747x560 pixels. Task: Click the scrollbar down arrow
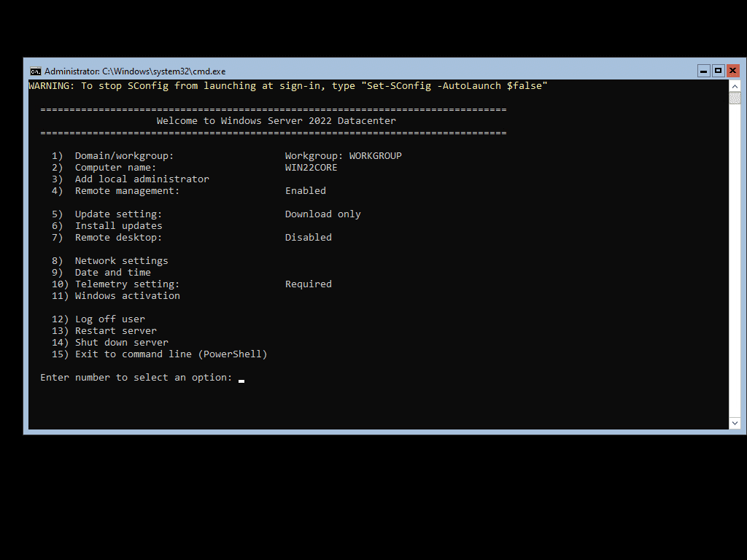click(735, 421)
